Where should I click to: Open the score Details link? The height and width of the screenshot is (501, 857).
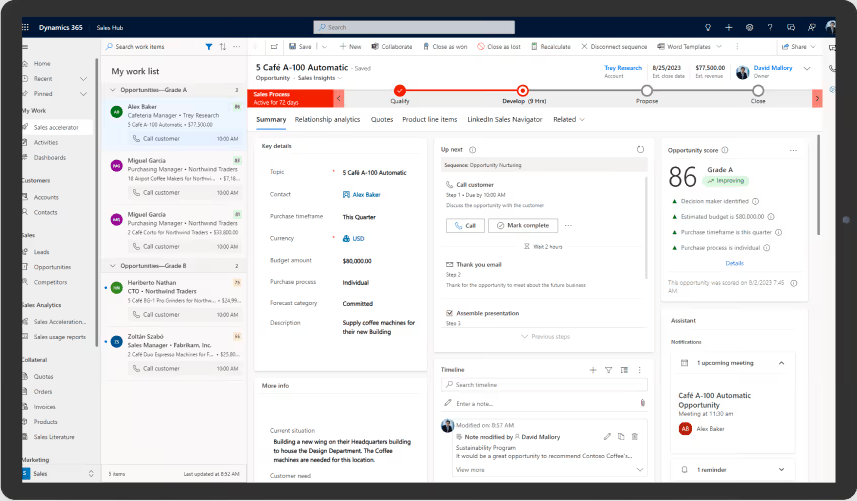(735, 263)
